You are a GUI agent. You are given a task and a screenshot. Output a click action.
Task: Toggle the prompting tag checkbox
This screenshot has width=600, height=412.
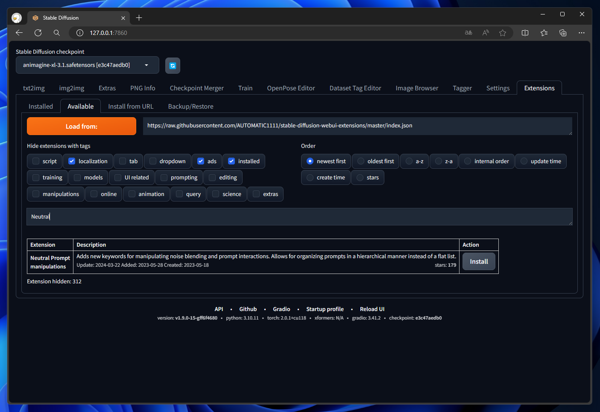click(164, 178)
